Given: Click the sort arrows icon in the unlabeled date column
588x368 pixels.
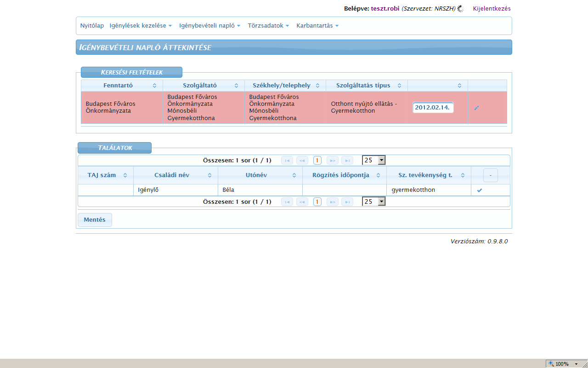Looking at the screenshot, I should pos(459,86).
